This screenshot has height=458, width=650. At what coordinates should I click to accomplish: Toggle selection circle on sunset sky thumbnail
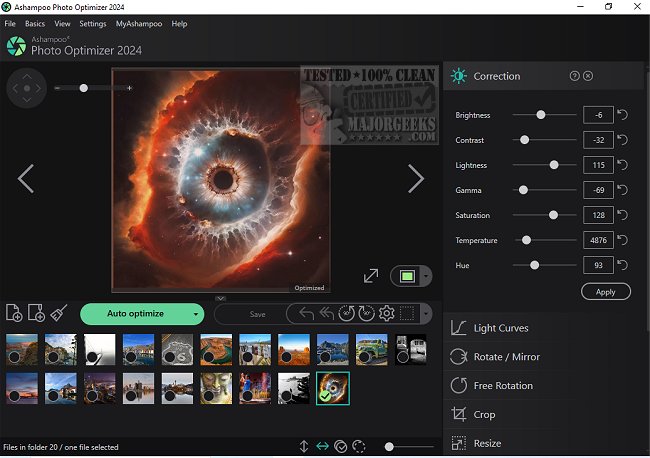(14, 396)
